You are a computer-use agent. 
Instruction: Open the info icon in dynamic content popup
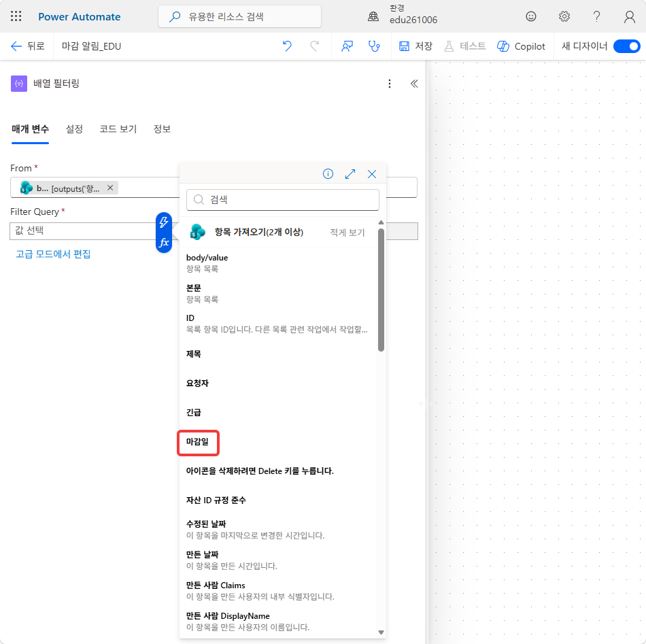point(328,174)
